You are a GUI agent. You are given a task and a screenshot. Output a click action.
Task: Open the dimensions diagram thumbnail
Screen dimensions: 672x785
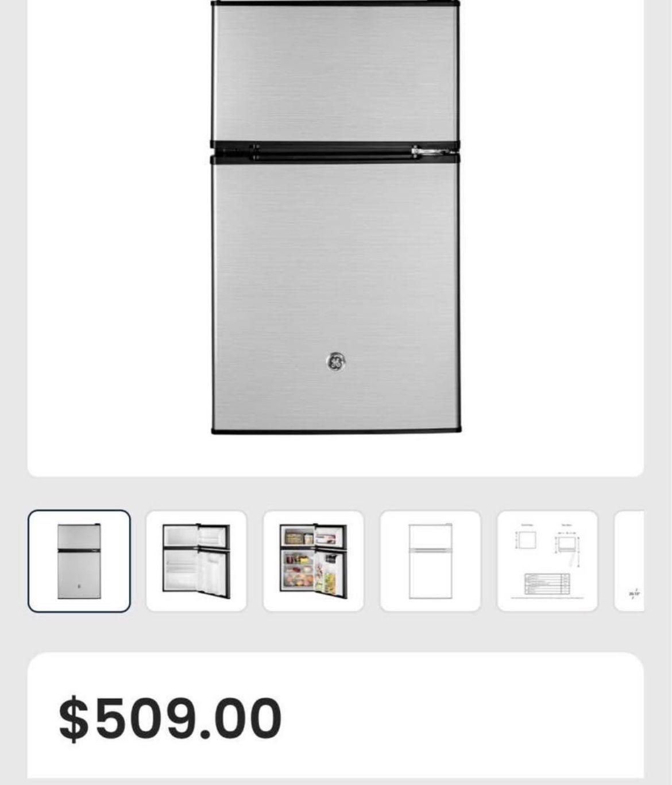pyautogui.click(x=547, y=561)
